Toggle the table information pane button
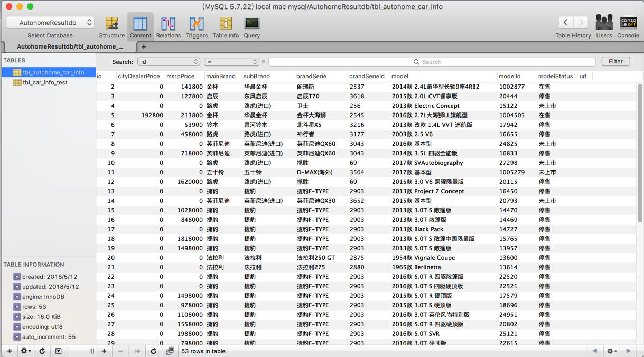 59,351
